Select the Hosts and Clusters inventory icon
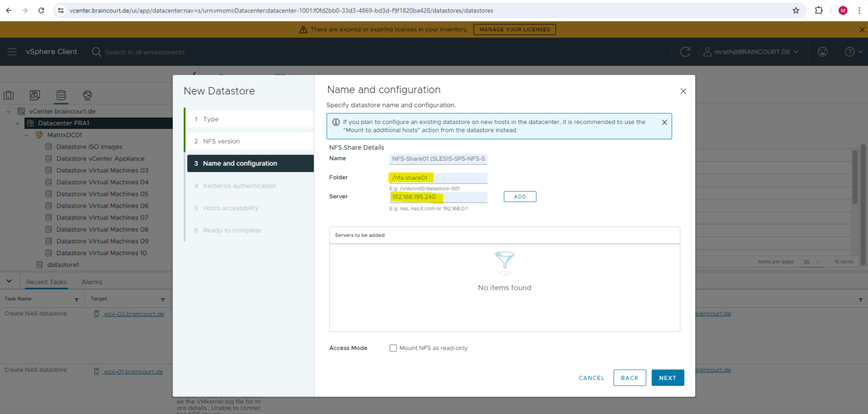The height and width of the screenshot is (414, 868). pos(8,95)
